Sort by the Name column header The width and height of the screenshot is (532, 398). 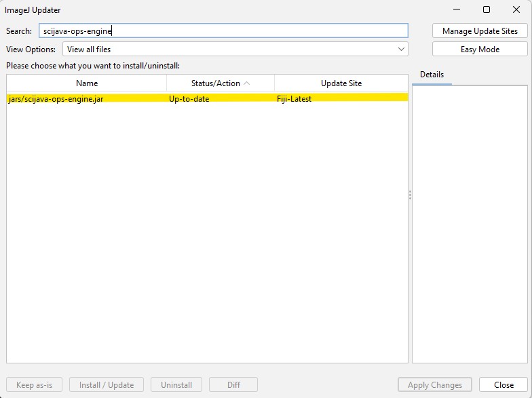click(x=87, y=83)
